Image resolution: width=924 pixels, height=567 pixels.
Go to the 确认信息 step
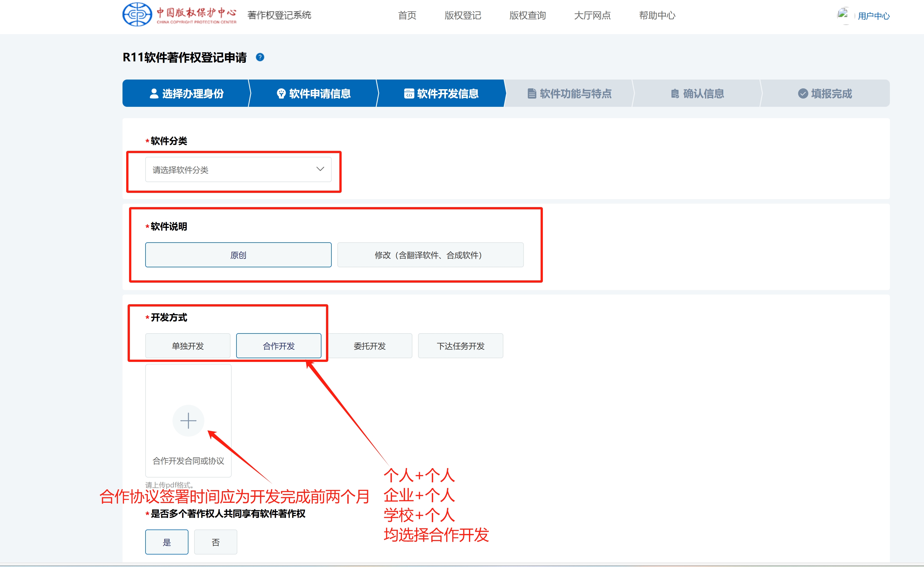[697, 93]
